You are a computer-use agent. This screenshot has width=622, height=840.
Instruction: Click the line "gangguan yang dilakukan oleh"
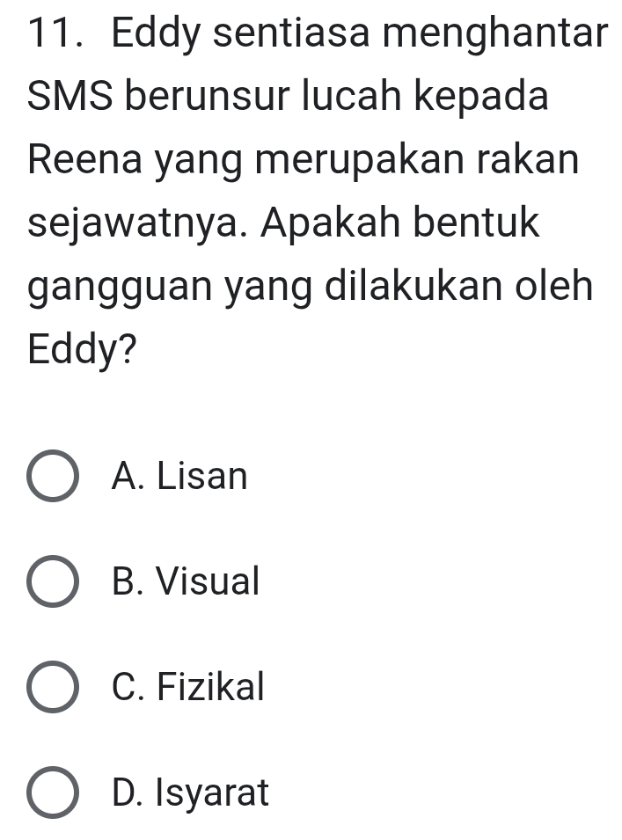[x=310, y=287]
